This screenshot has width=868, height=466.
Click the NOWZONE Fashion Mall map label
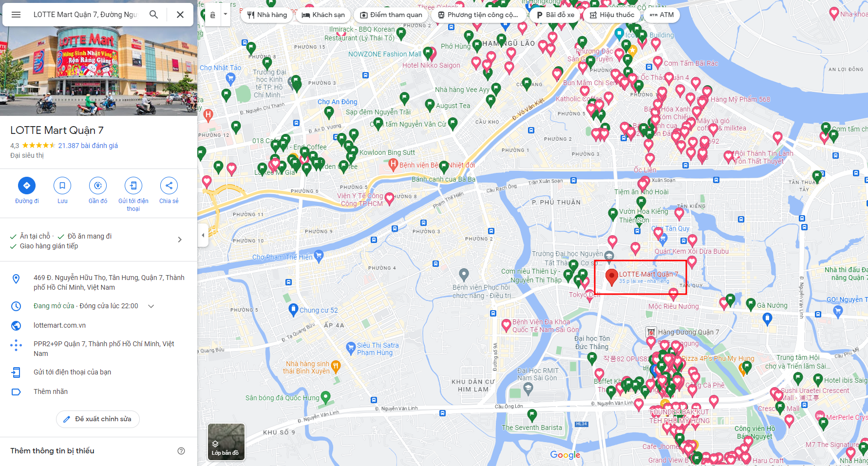tap(384, 54)
